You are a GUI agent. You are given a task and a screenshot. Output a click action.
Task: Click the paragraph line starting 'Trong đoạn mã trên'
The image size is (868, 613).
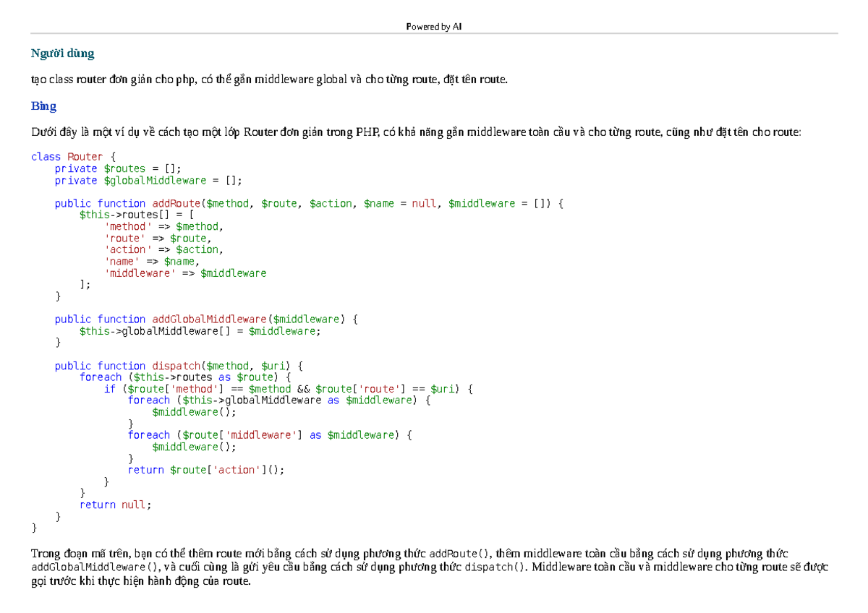409,554
